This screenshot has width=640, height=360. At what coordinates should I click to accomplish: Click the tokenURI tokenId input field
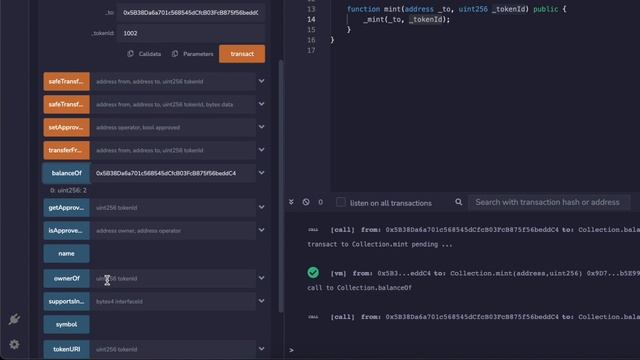(173, 349)
